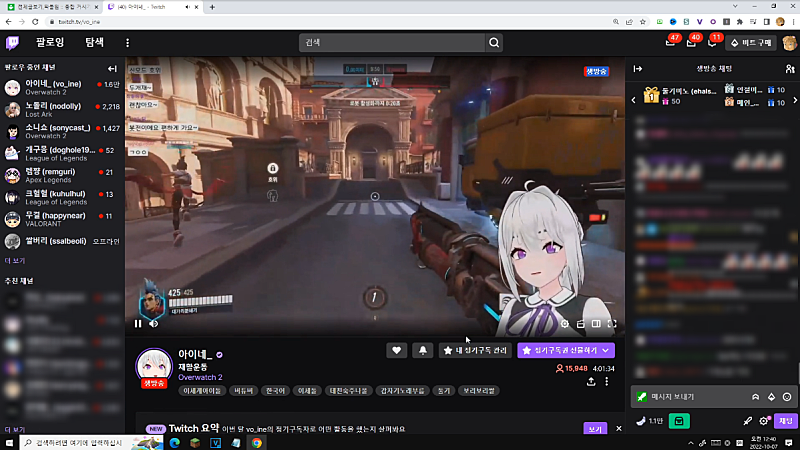Open the taskbar clock showing 12:40

pos(764,443)
